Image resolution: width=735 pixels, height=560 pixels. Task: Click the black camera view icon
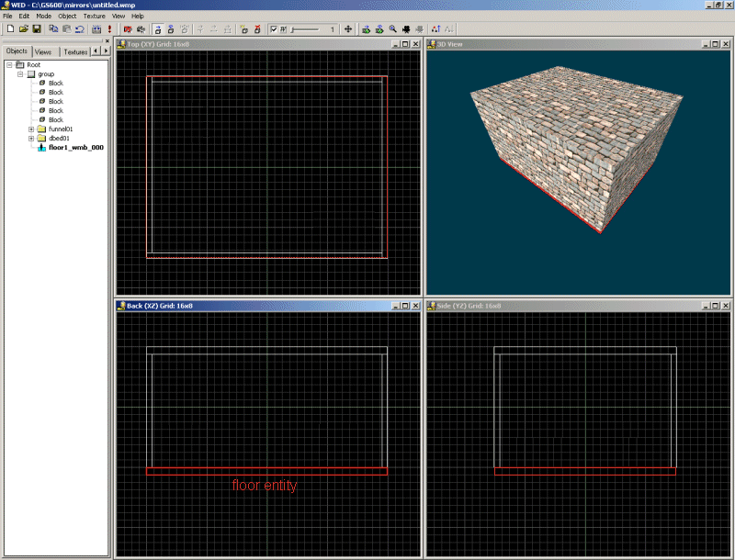point(406,29)
